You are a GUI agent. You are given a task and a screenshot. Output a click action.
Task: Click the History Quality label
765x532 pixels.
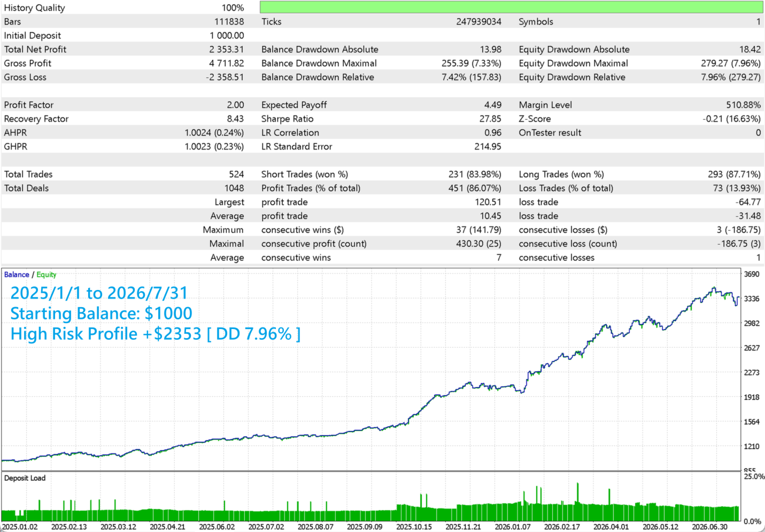click(34, 8)
